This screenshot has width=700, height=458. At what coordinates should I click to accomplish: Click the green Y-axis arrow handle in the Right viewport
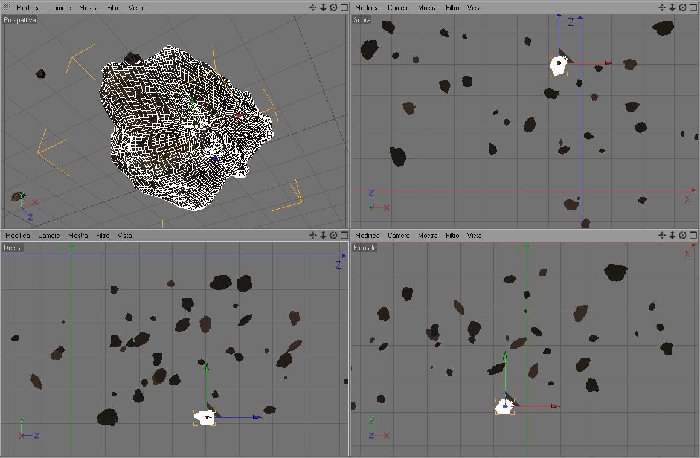(x=207, y=367)
